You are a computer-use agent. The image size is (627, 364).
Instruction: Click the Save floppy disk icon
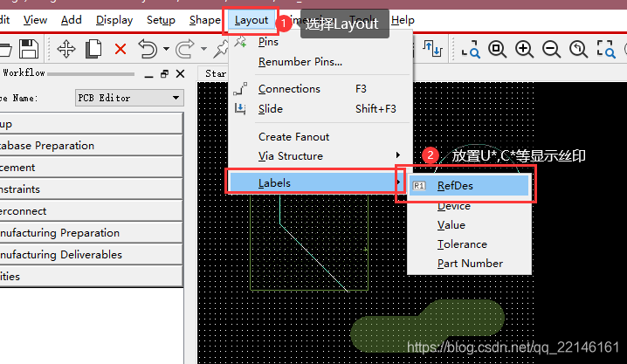click(x=28, y=50)
